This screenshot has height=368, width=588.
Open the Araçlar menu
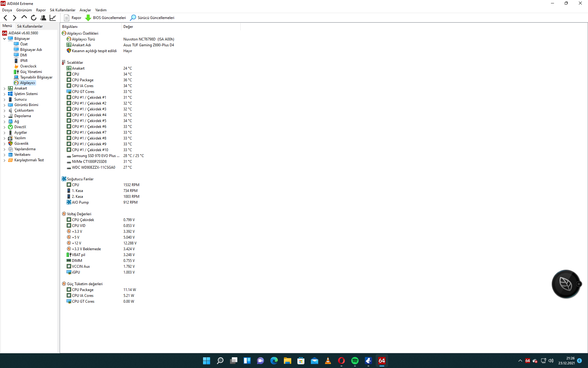(85, 10)
